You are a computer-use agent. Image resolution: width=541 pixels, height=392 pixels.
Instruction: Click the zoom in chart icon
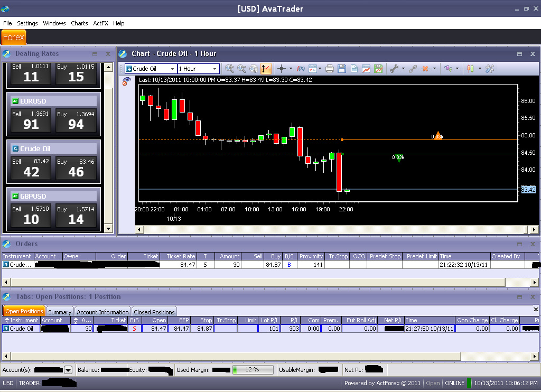[229, 69]
